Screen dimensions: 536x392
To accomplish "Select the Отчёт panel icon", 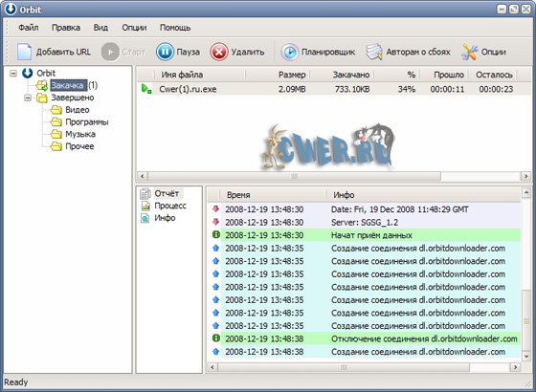I will point(145,193).
